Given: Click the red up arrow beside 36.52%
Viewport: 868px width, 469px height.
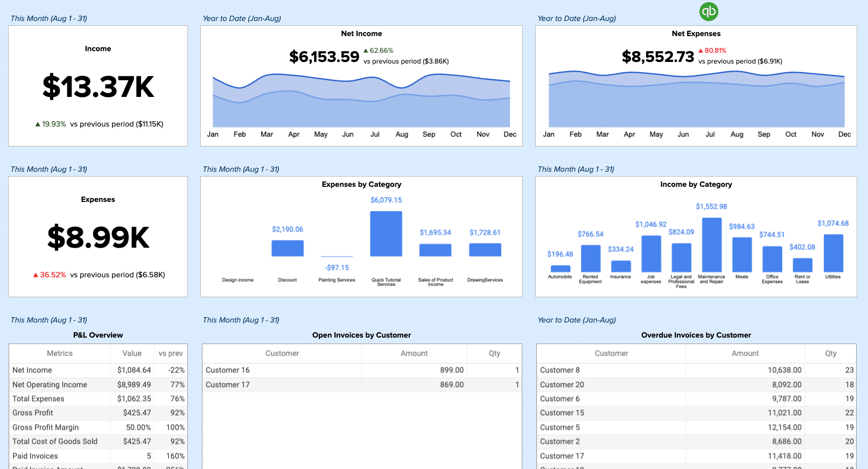Looking at the screenshot, I should 36,275.
